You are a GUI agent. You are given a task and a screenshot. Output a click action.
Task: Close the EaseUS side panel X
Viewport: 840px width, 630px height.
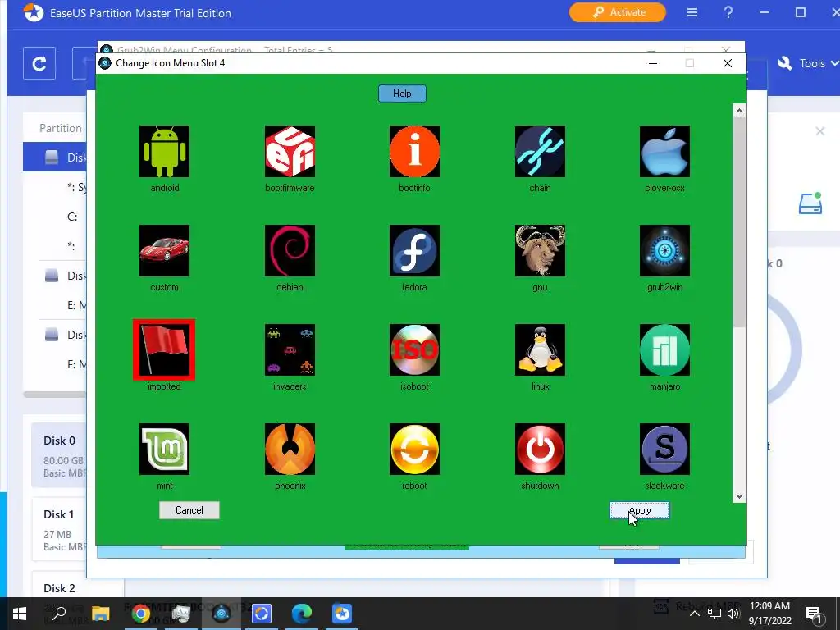point(819,131)
